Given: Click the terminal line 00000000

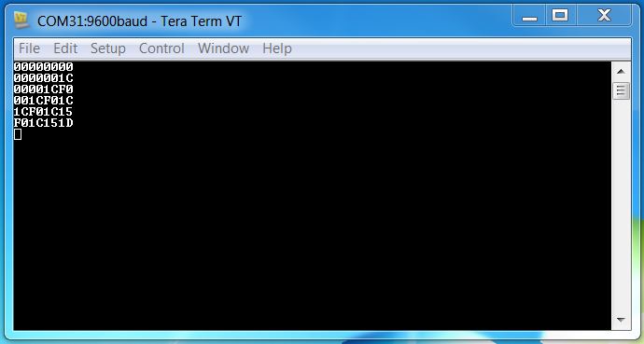Looking at the screenshot, I should coord(44,67).
